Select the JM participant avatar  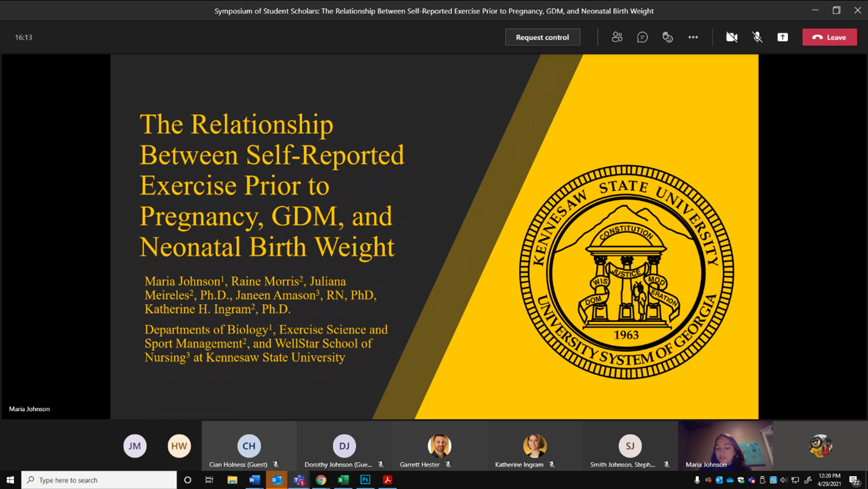click(x=135, y=446)
